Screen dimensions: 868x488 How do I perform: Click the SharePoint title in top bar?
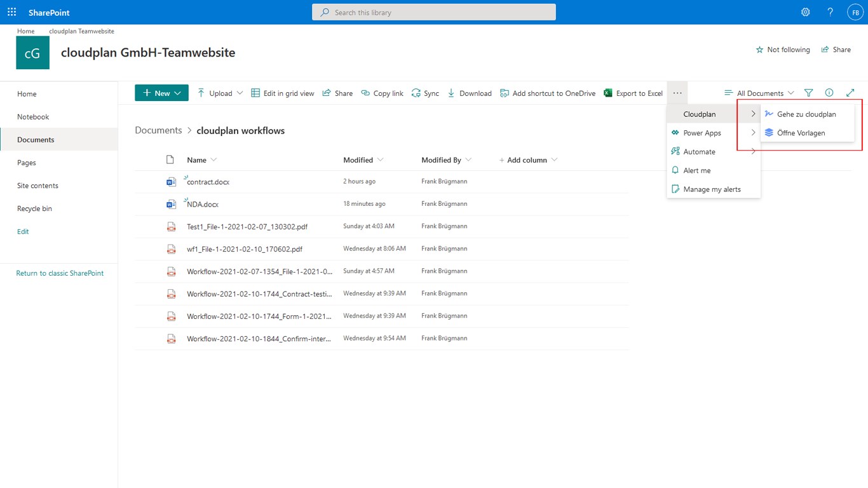(x=49, y=12)
